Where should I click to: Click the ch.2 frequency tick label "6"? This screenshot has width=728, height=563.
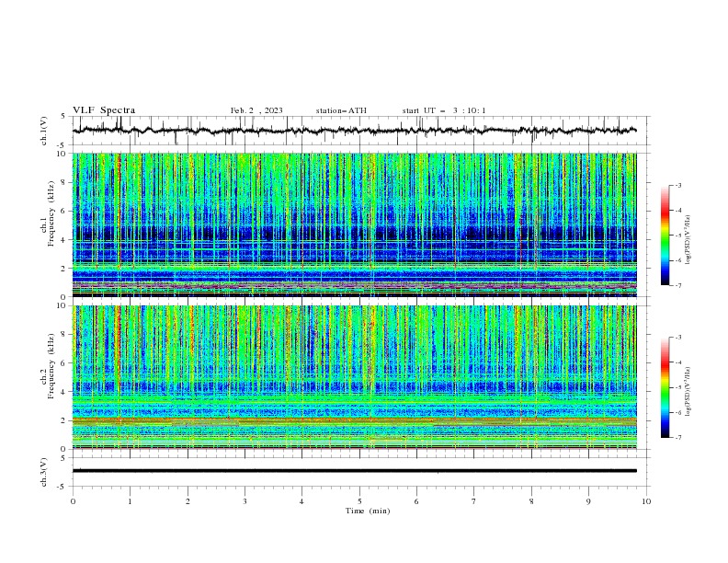pyautogui.click(x=63, y=363)
